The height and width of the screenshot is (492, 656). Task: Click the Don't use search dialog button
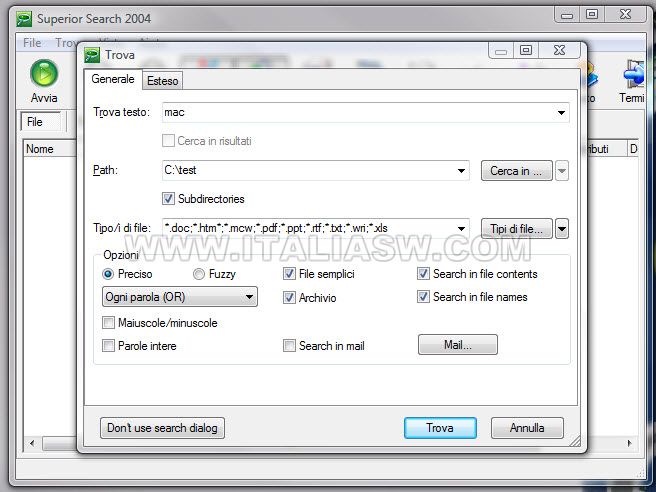(162, 428)
